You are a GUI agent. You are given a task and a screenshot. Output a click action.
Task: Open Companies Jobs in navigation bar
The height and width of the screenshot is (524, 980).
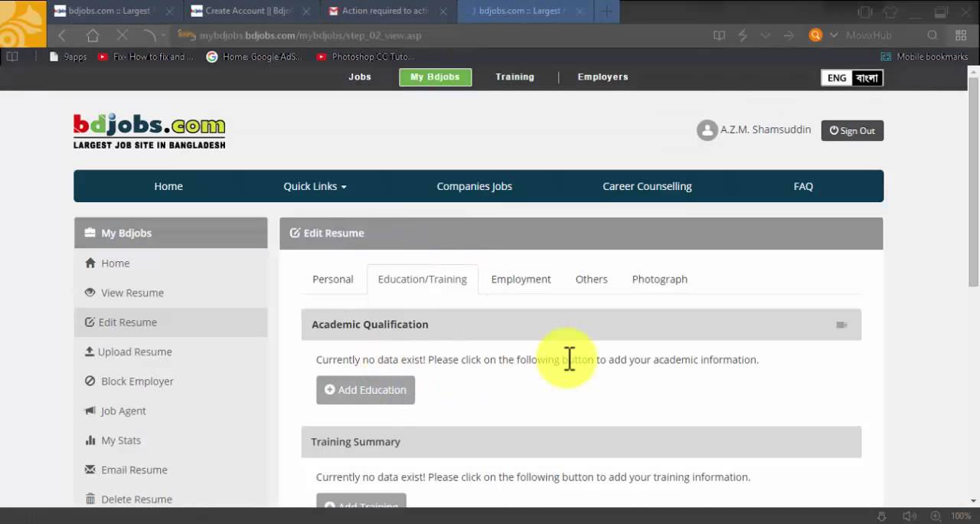(x=475, y=186)
